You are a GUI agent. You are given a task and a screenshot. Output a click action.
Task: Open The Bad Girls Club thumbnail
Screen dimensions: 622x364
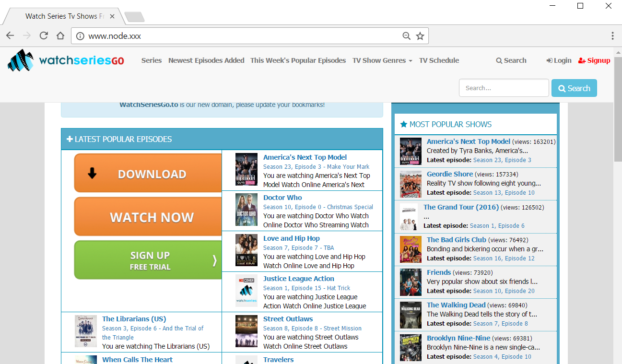point(411,249)
